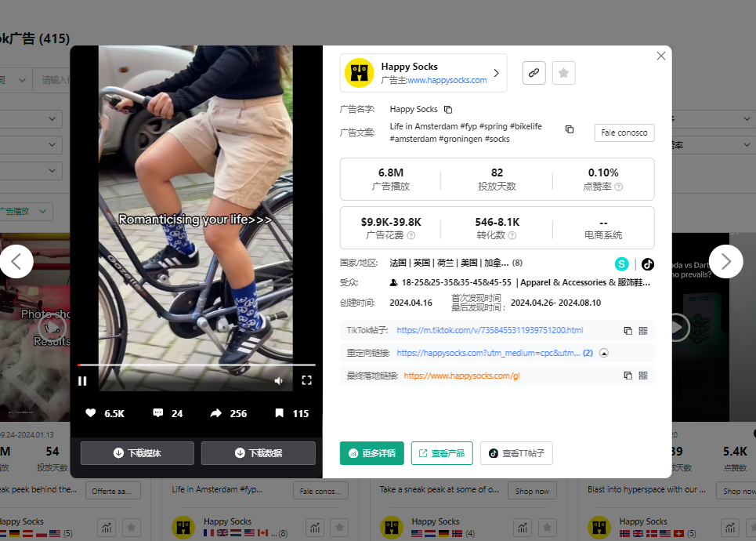The width and height of the screenshot is (756, 541).
Task: Favorite the Life in Amsterdam card
Action: click(339, 528)
